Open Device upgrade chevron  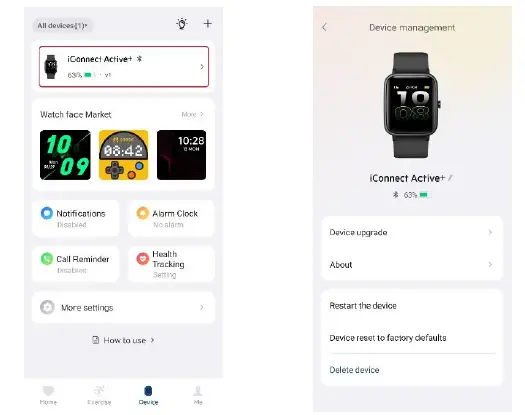(x=490, y=232)
